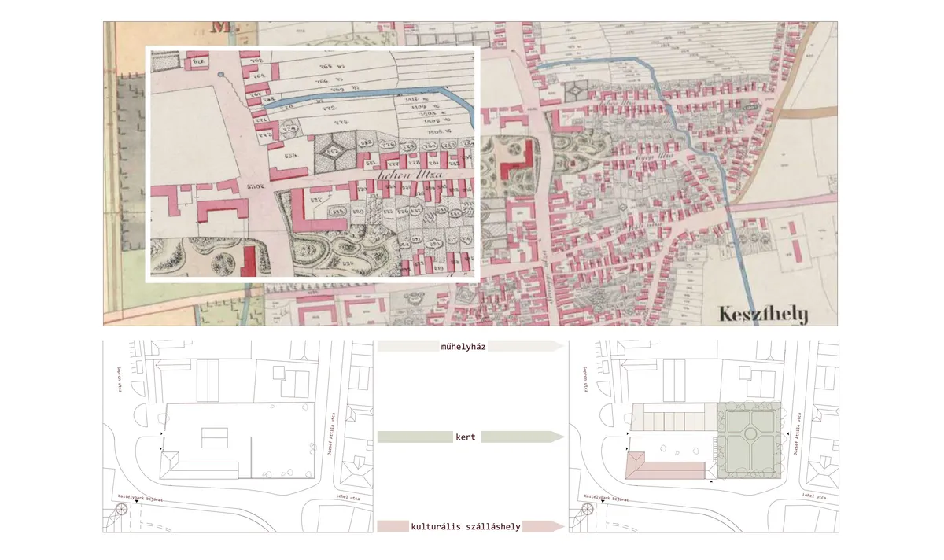The height and width of the screenshot is (560, 944).
Task: Click the small central building in left site plan
Action: 214,437
